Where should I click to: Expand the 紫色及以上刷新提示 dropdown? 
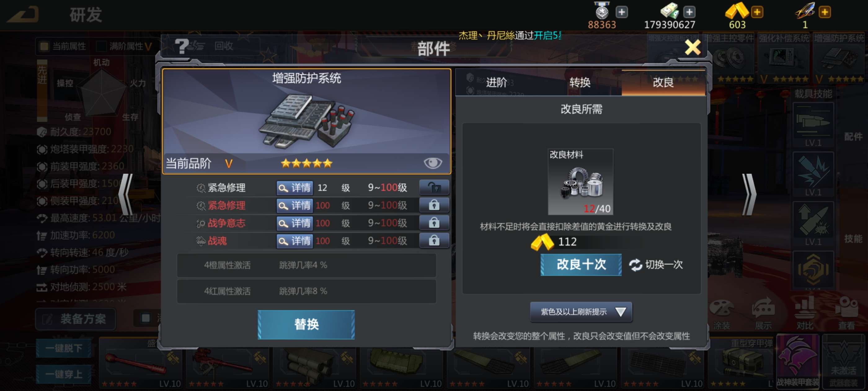(x=581, y=311)
